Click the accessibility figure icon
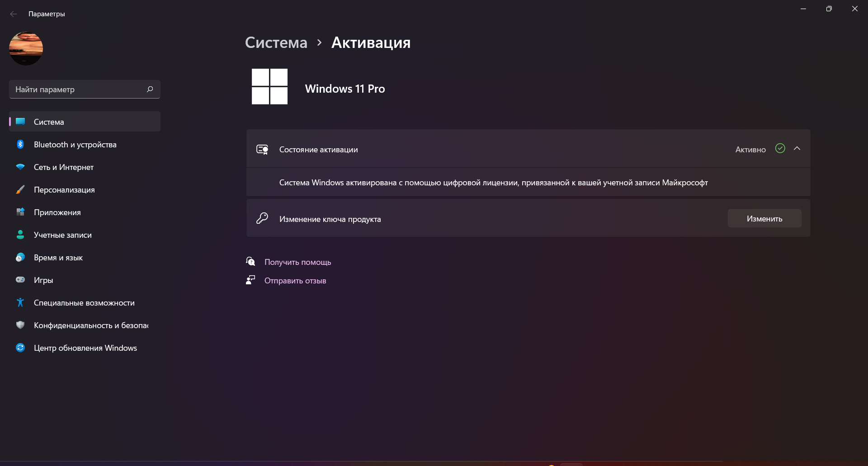This screenshot has width=868, height=466. (20, 302)
